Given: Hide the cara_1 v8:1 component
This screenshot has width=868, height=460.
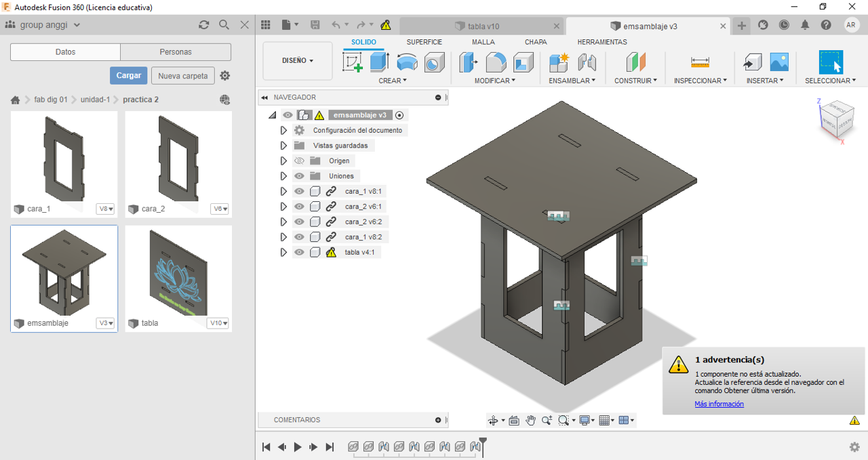Looking at the screenshot, I should point(299,192).
